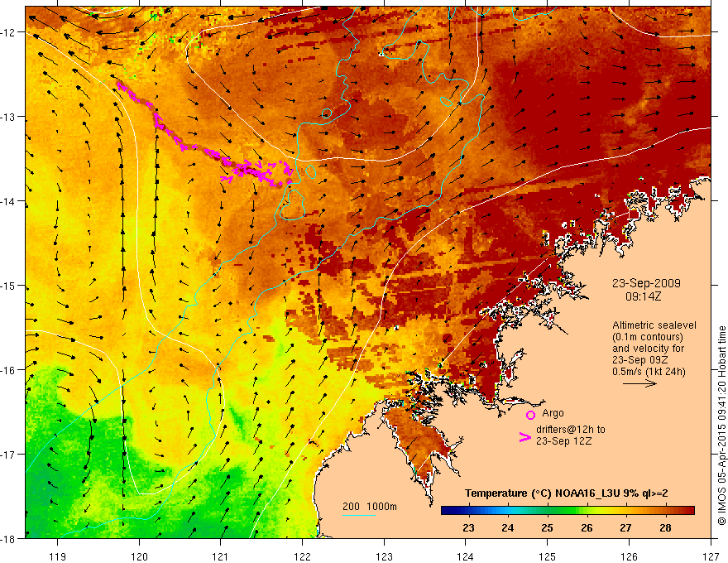Click color bar tick label 23
The image size is (728, 563).
point(468,527)
